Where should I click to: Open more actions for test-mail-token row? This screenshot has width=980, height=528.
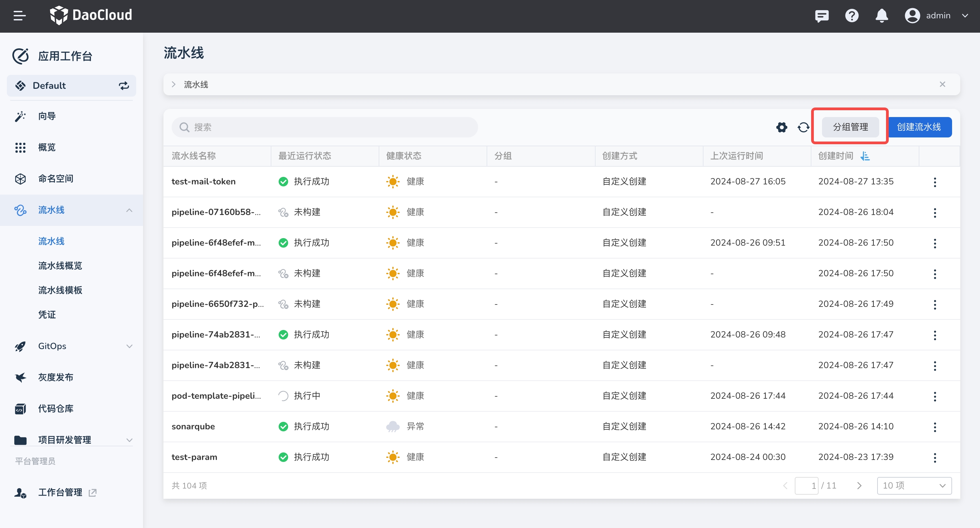[934, 182]
